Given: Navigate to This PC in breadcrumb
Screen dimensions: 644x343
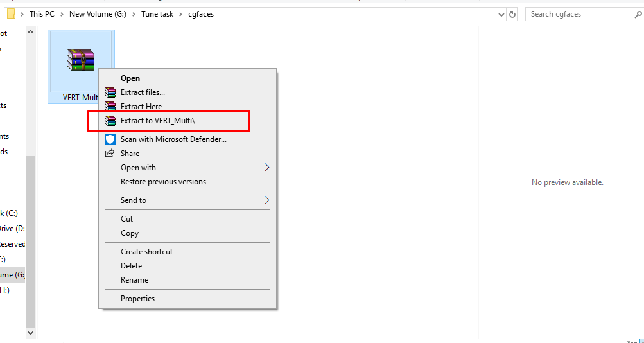Looking at the screenshot, I should 42,14.
